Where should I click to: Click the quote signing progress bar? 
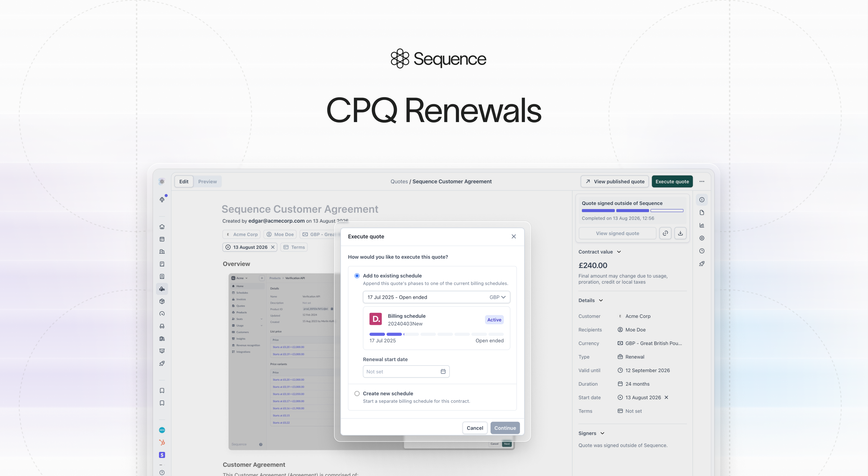pos(633,211)
